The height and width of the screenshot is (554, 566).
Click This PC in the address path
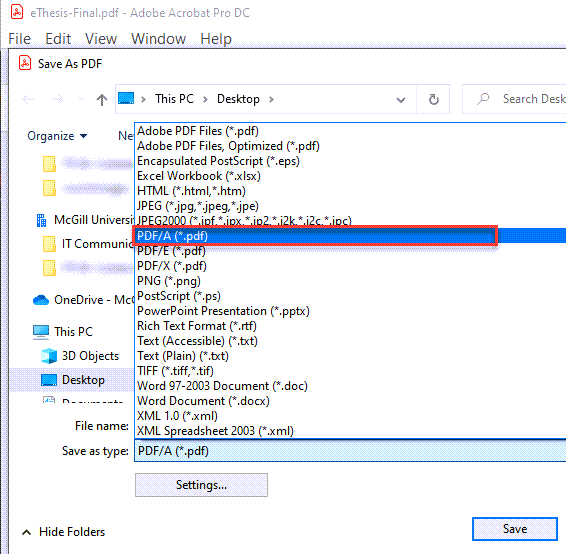click(x=174, y=99)
